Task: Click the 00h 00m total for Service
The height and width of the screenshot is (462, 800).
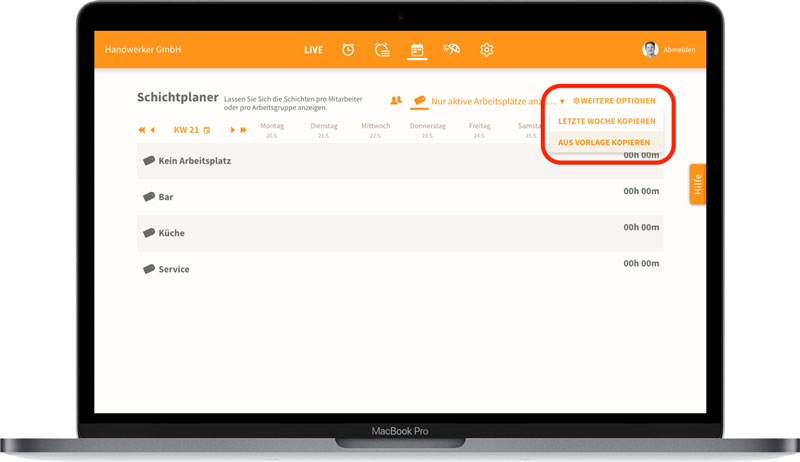Action: click(x=641, y=264)
